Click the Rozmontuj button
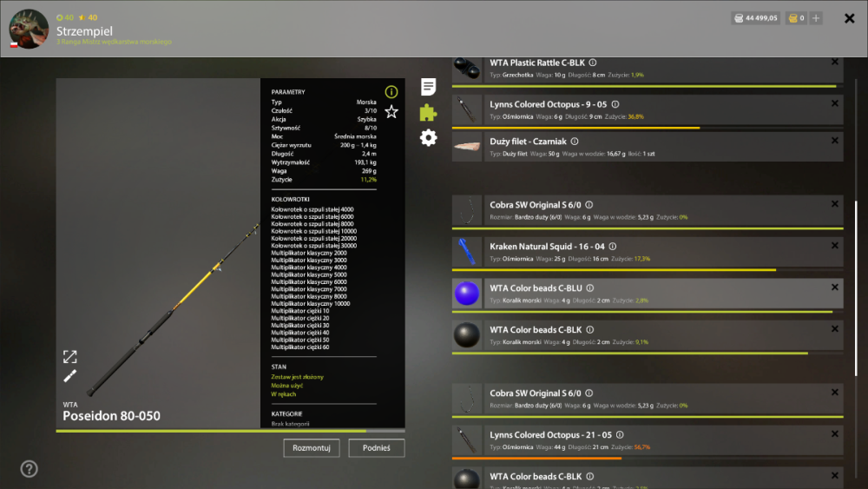 tap(311, 448)
